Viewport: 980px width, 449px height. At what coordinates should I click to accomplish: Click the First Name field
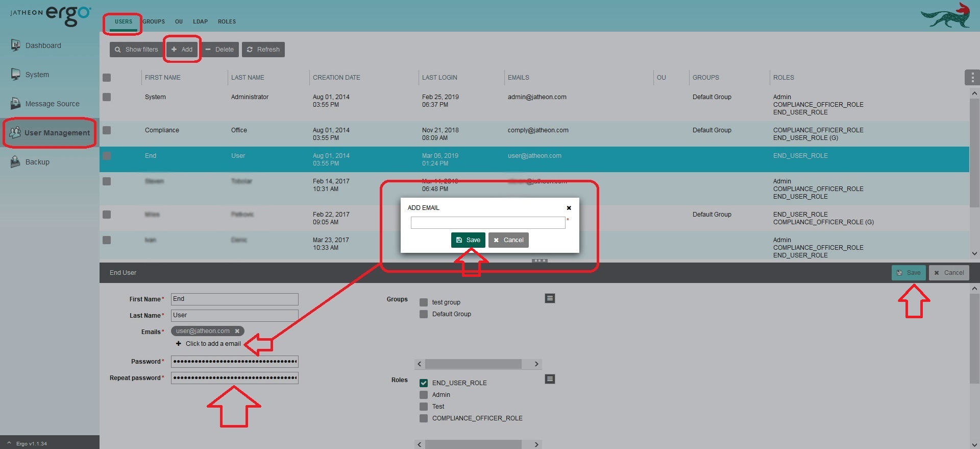point(235,299)
